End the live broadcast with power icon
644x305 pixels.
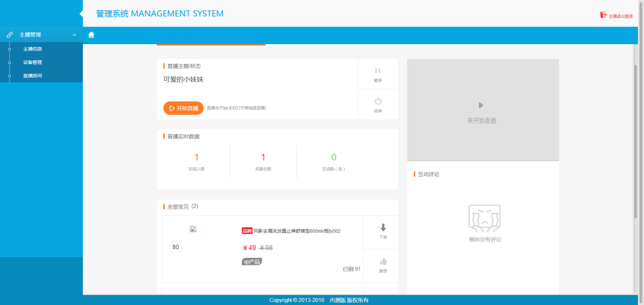point(378,101)
